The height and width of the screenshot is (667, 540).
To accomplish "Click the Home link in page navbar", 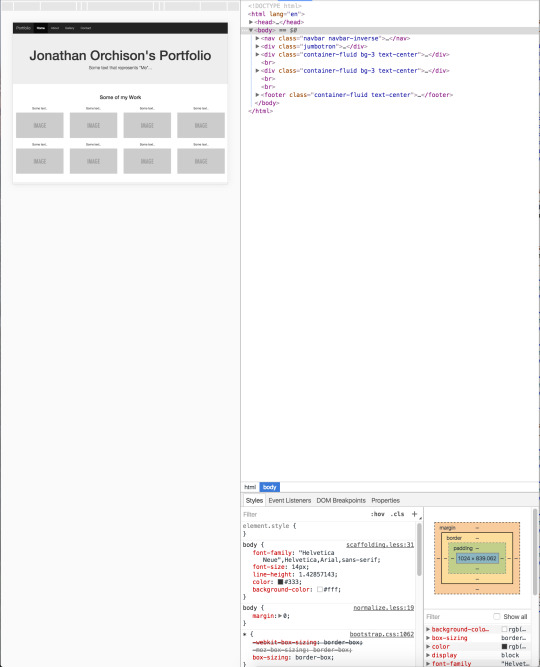I will click(40, 28).
